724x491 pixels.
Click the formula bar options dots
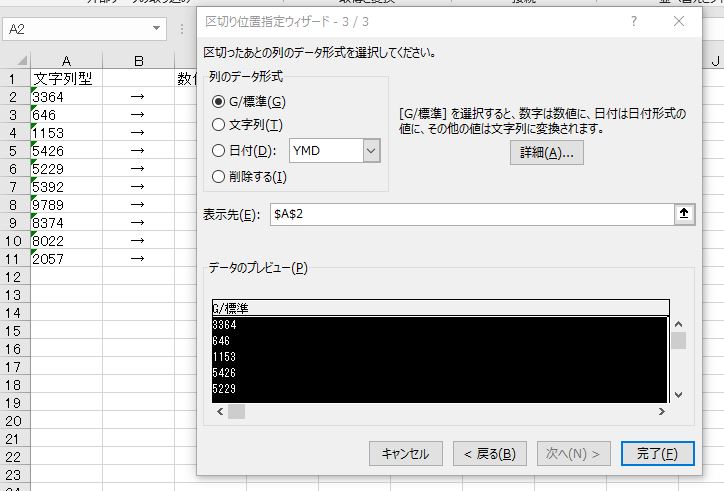[x=182, y=29]
